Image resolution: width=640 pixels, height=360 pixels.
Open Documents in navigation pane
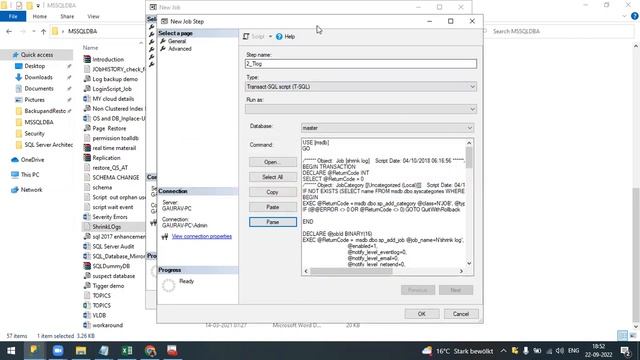click(38, 88)
